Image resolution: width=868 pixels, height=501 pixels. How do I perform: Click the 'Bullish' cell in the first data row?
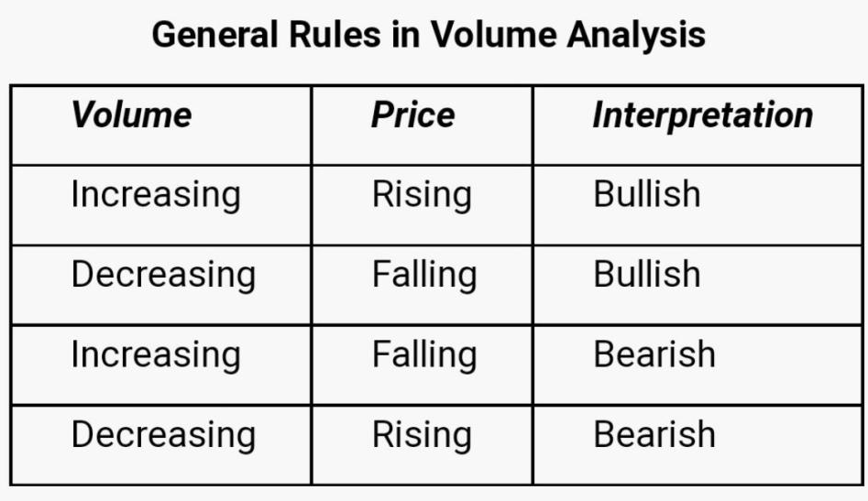(x=646, y=195)
